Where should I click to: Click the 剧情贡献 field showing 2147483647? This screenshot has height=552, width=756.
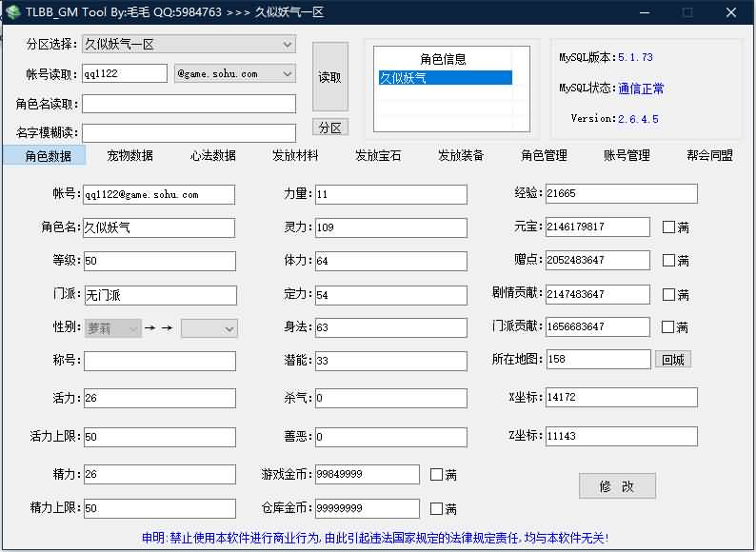(598, 294)
